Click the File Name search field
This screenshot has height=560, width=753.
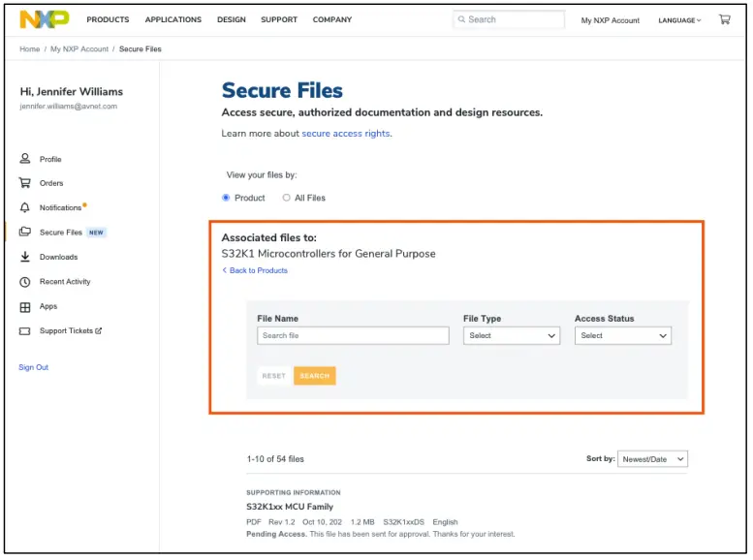pyautogui.click(x=353, y=335)
